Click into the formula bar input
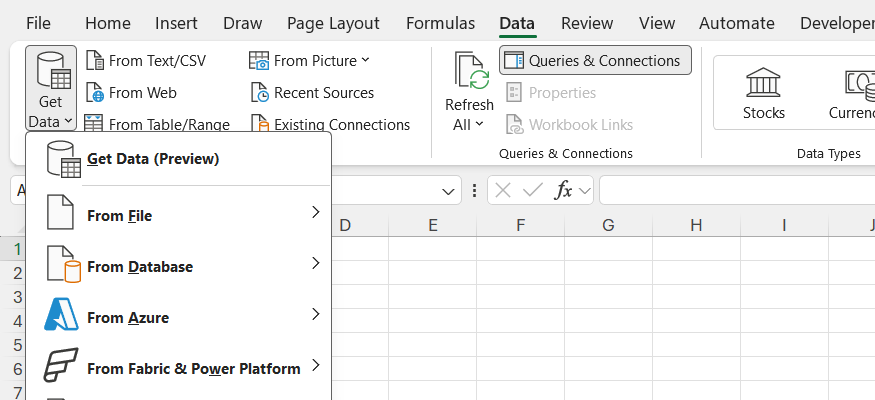 pos(737,190)
